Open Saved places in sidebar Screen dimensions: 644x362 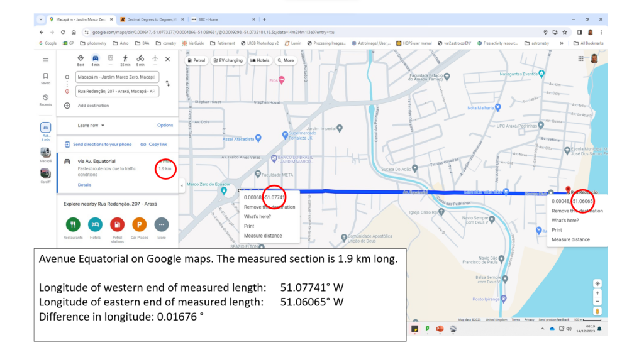[x=45, y=78]
